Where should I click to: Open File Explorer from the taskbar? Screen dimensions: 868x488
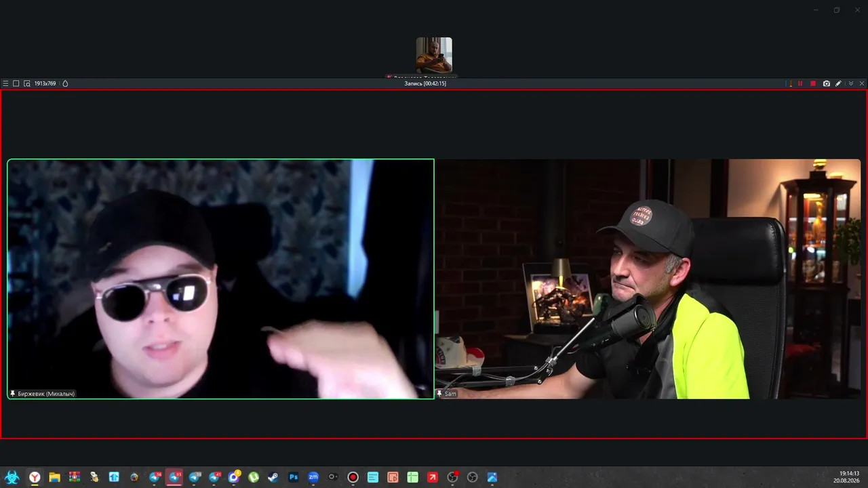coord(54,477)
